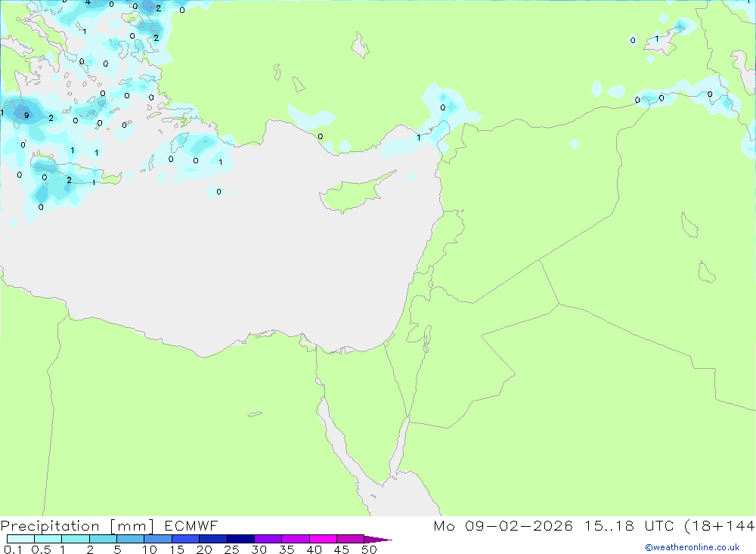
Task: Click the legend label '30'
Action: coord(259,549)
